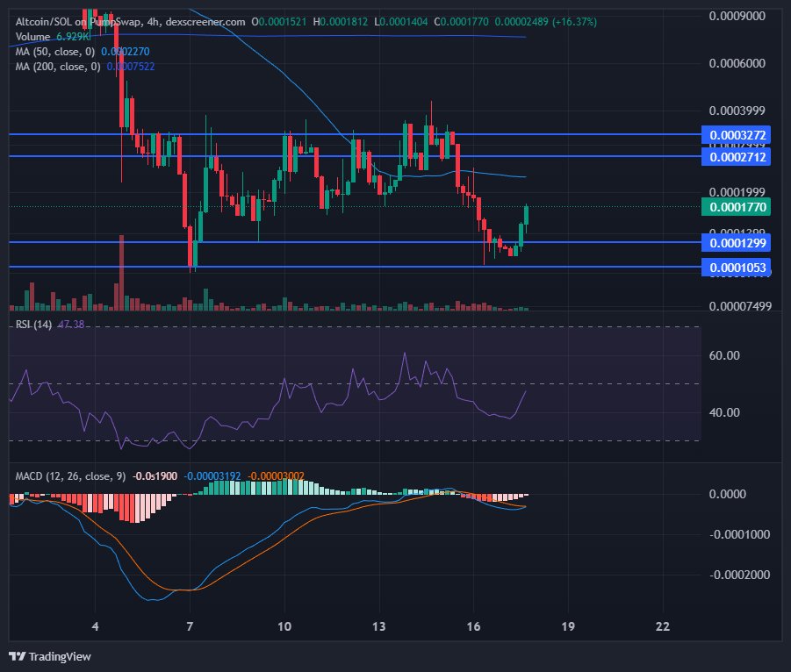Click the RSI 60.00 axis label

724,355
